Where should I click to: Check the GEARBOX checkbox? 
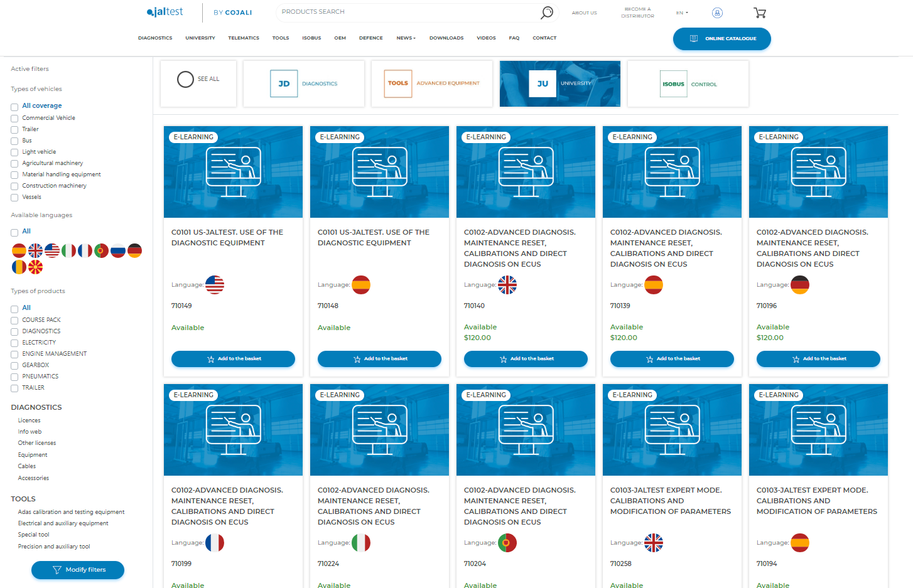[14, 366]
